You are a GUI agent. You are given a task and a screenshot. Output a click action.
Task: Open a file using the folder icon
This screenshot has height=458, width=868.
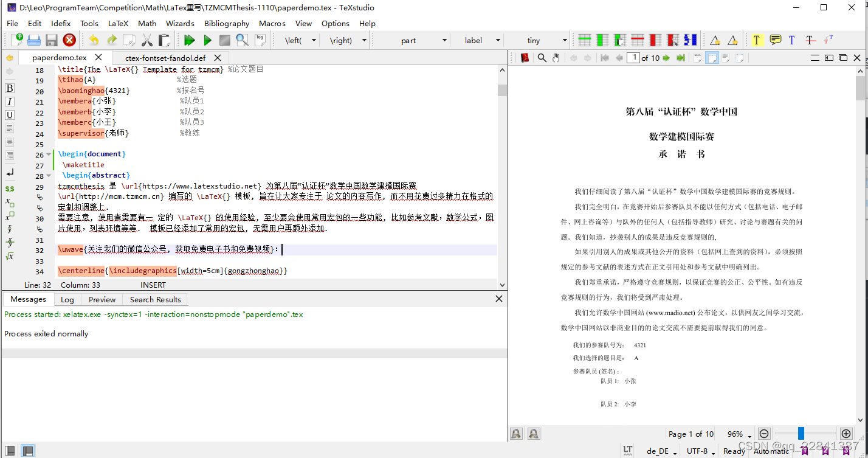pyautogui.click(x=34, y=40)
